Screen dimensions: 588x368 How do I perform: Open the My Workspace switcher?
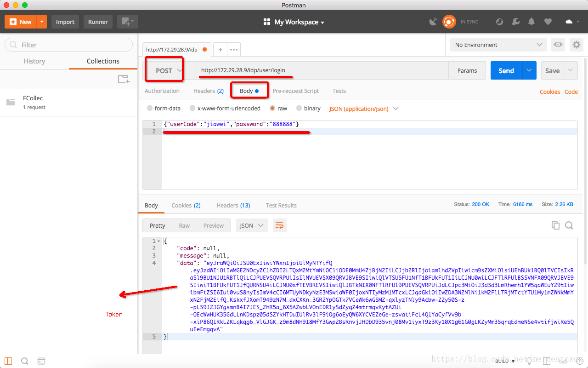click(294, 22)
